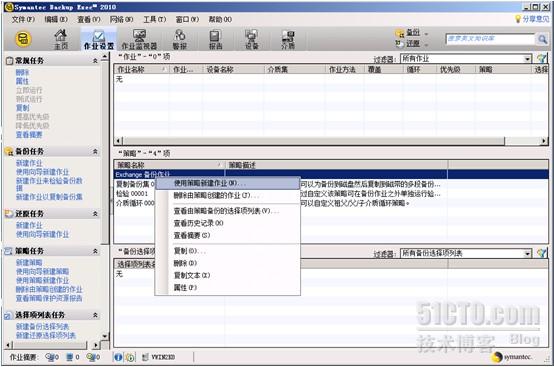
Task: Open the 介质 media toolbar icon
Action: 288,39
